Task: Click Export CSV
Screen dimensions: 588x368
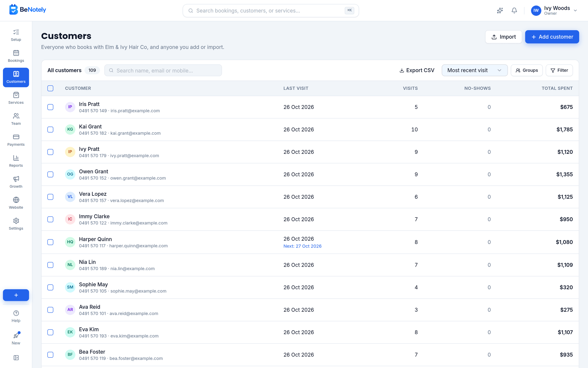Action: [417, 70]
